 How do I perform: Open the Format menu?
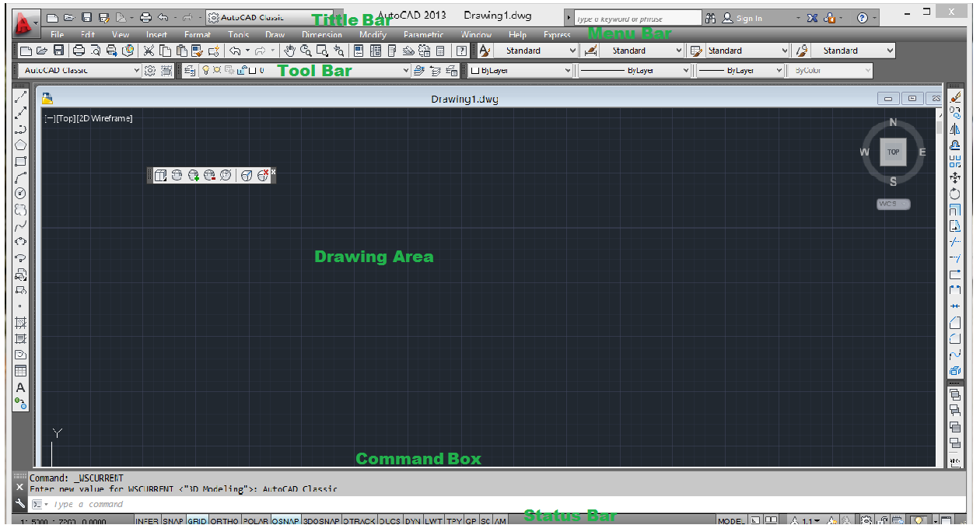click(198, 35)
